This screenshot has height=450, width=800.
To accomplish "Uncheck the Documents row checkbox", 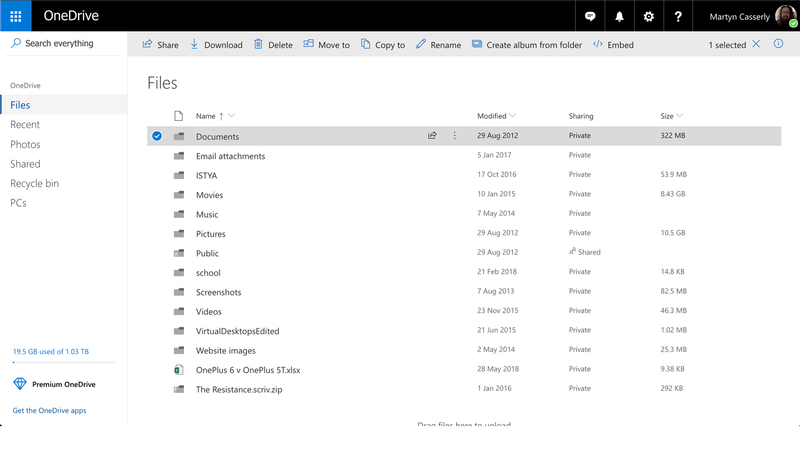I will (x=157, y=136).
